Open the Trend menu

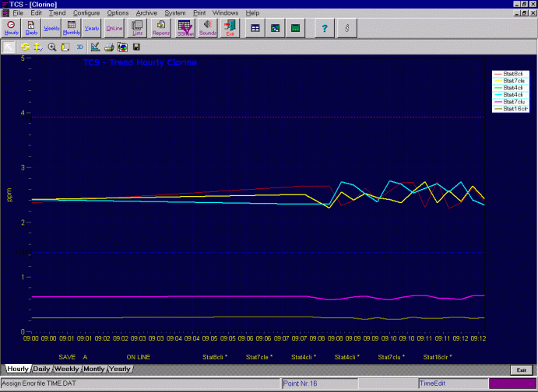point(57,13)
